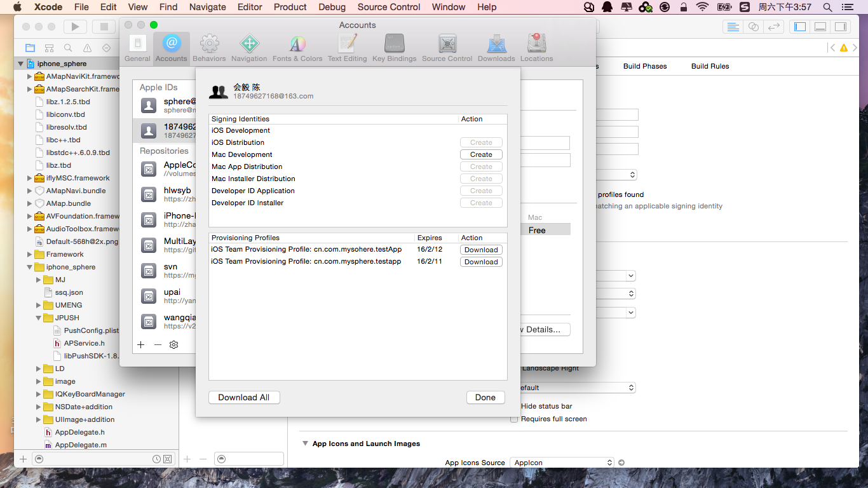Select the Accounts preferences pane
The image size is (868, 488).
(x=172, y=48)
